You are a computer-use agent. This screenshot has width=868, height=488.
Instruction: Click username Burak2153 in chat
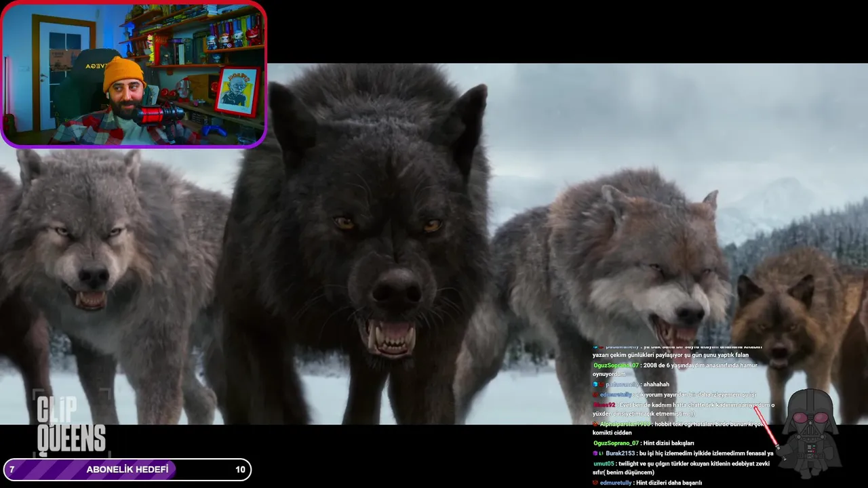[x=620, y=453]
